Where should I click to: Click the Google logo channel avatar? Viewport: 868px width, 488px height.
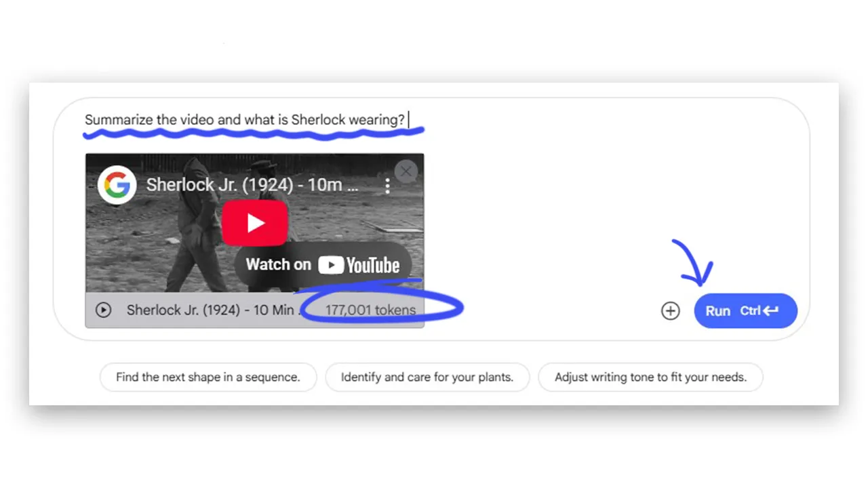[117, 185]
